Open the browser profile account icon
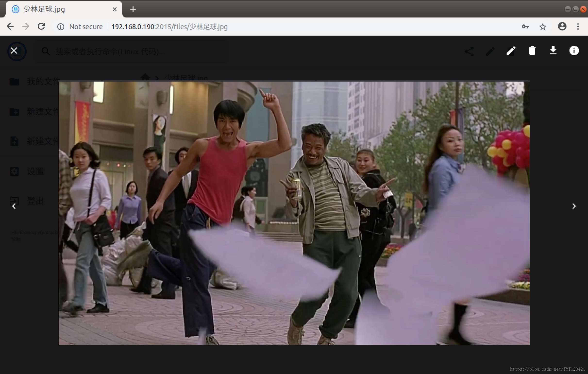588x374 pixels. [x=562, y=26]
